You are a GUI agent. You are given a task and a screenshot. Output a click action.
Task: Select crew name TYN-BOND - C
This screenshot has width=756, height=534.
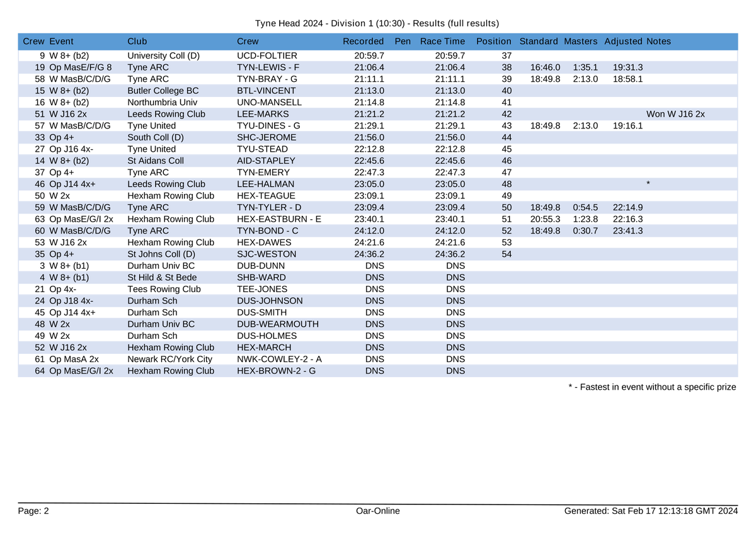[268, 230]
